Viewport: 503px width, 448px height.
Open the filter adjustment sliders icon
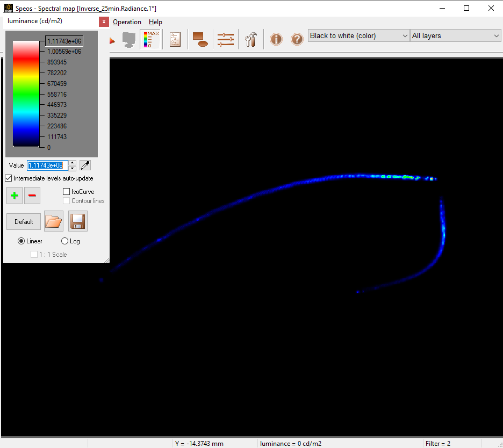(x=225, y=39)
